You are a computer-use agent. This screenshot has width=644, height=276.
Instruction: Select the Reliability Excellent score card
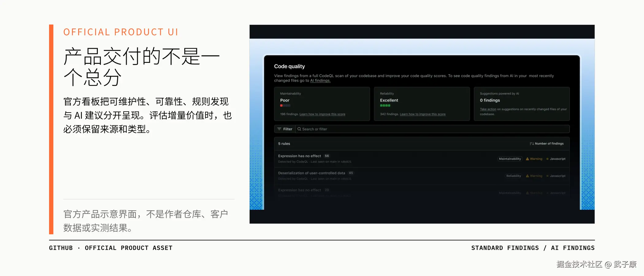[422, 104]
